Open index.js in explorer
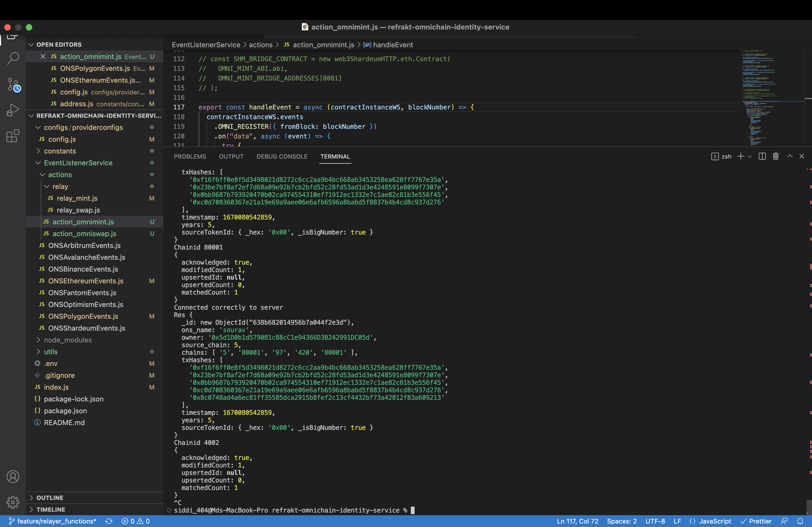Viewport: 812px width, 527px height. click(94, 387)
